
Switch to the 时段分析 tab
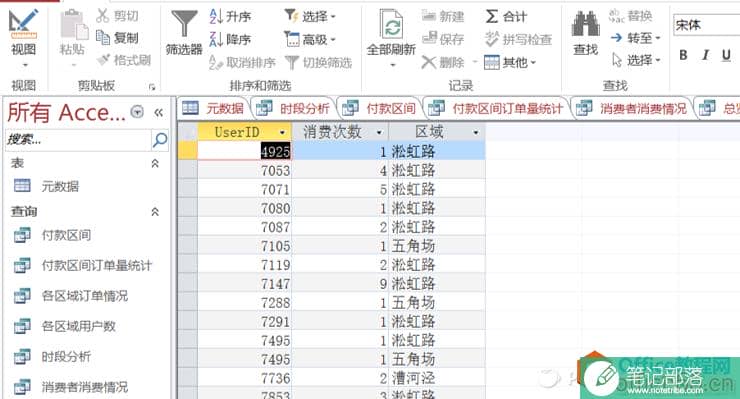pyautogui.click(x=294, y=109)
